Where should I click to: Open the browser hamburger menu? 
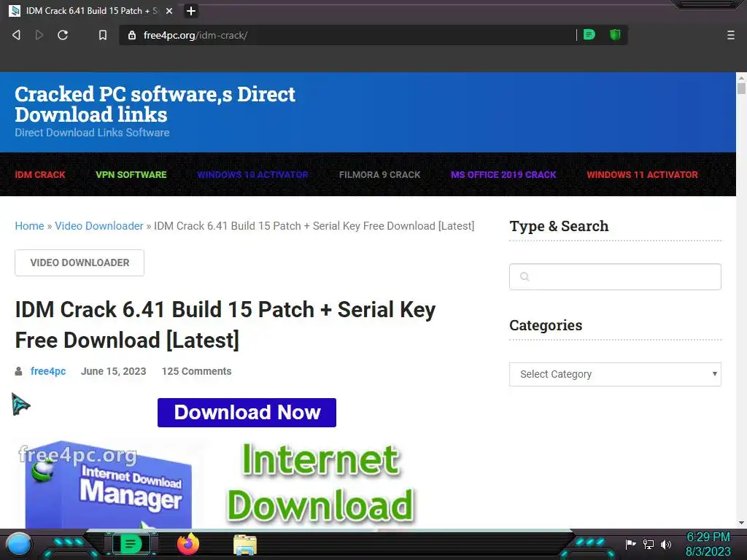pos(731,35)
